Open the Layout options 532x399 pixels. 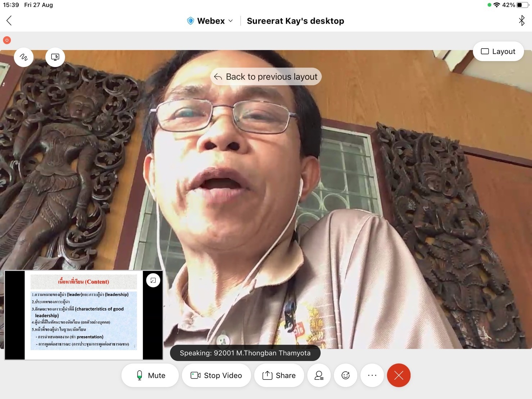pos(498,51)
